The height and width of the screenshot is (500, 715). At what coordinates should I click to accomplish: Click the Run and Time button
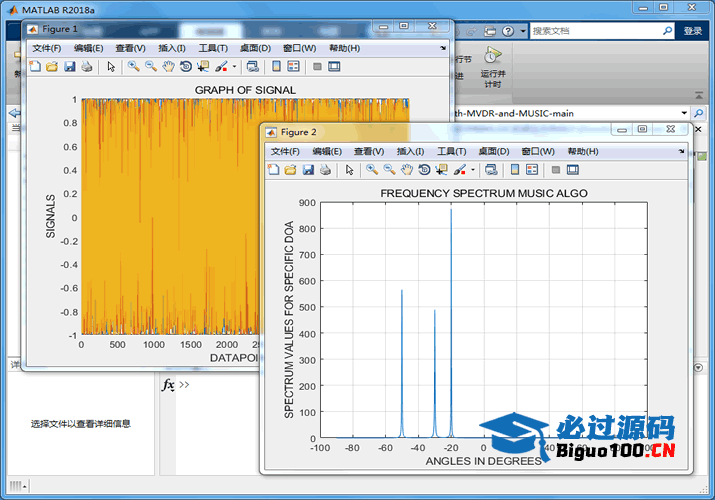click(x=492, y=66)
